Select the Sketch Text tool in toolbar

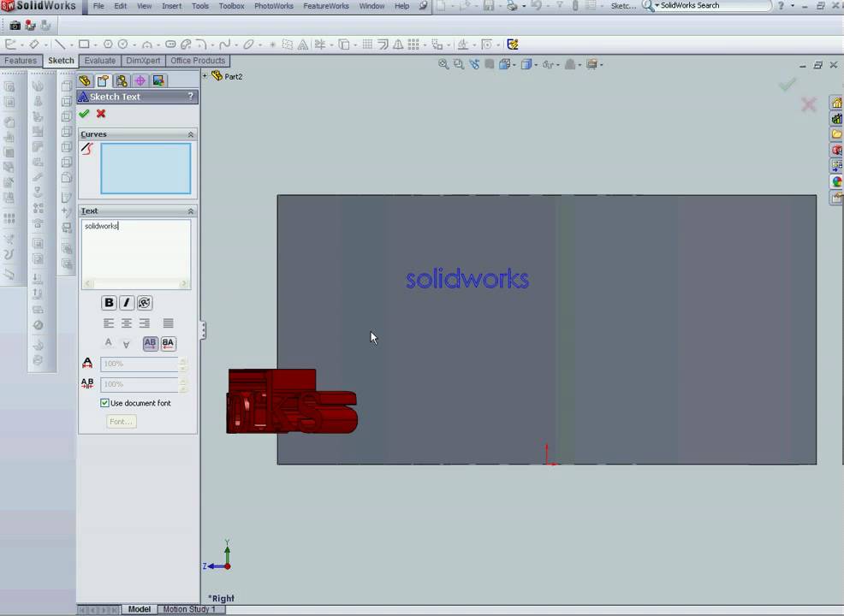(x=303, y=44)
